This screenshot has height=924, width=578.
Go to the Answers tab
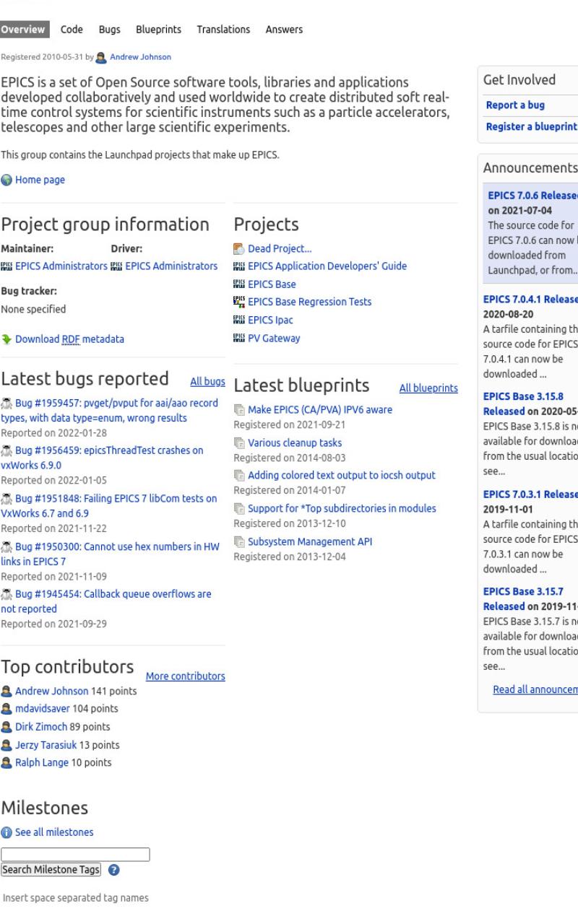coord(284,30)
